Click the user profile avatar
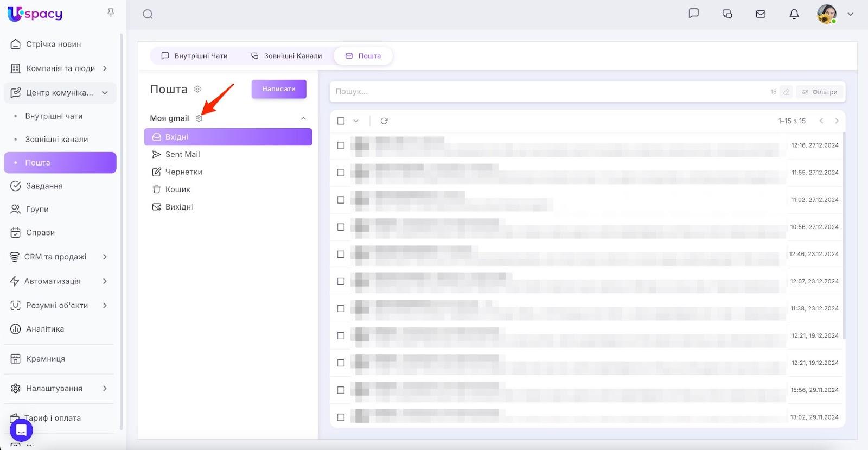868x450 pixels. pyautogui.click(x=827, y=14)
